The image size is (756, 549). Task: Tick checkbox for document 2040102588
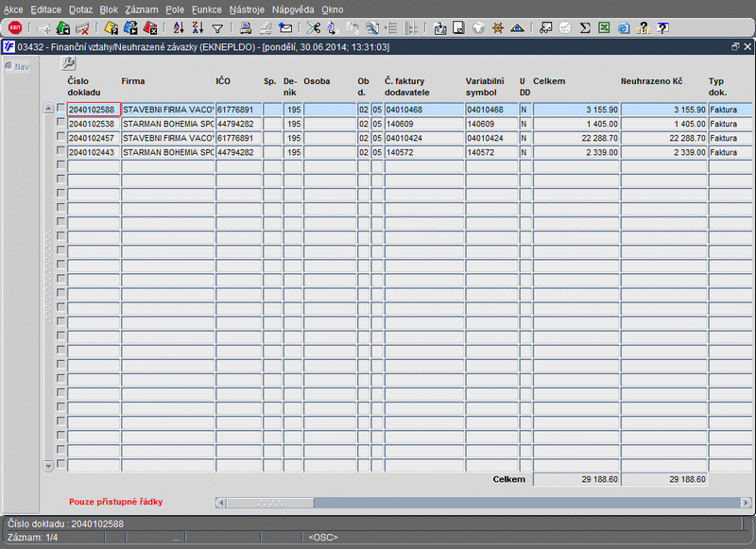pyautogui.click(x=60, y=108)
